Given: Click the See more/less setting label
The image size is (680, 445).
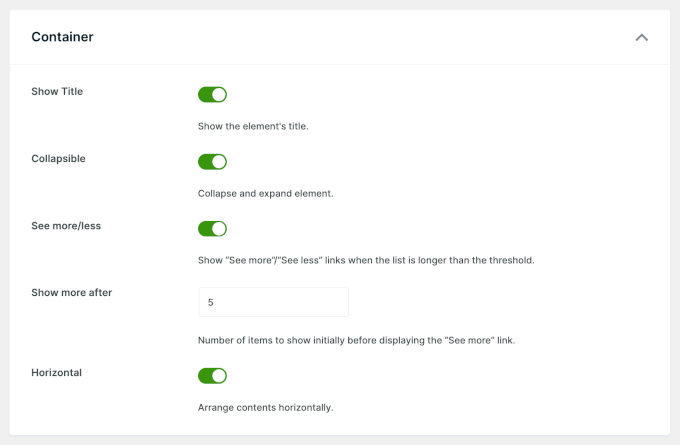Looking at the screenshot, I should 66,225.
